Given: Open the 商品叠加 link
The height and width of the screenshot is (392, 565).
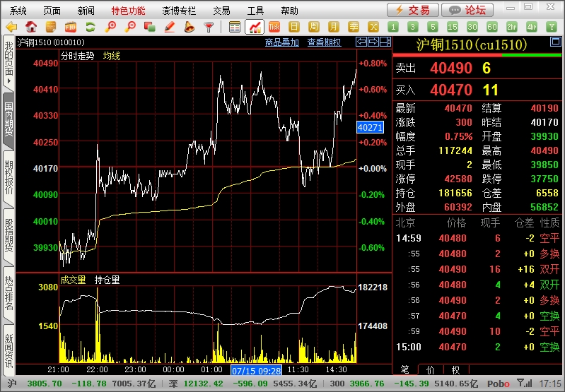Looking at the screenshot, I should (282, 42).
